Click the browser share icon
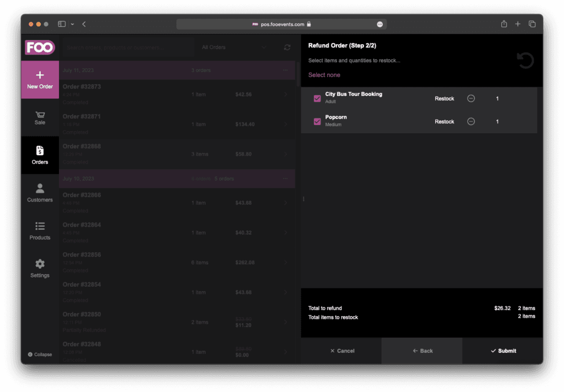 point(503,24)
